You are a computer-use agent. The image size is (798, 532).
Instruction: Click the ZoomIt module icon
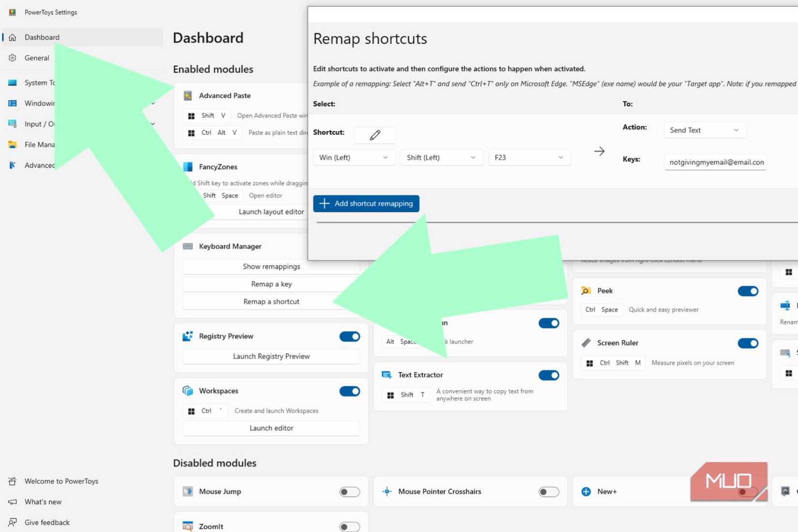pyautogui.click(x=188, y=526)
